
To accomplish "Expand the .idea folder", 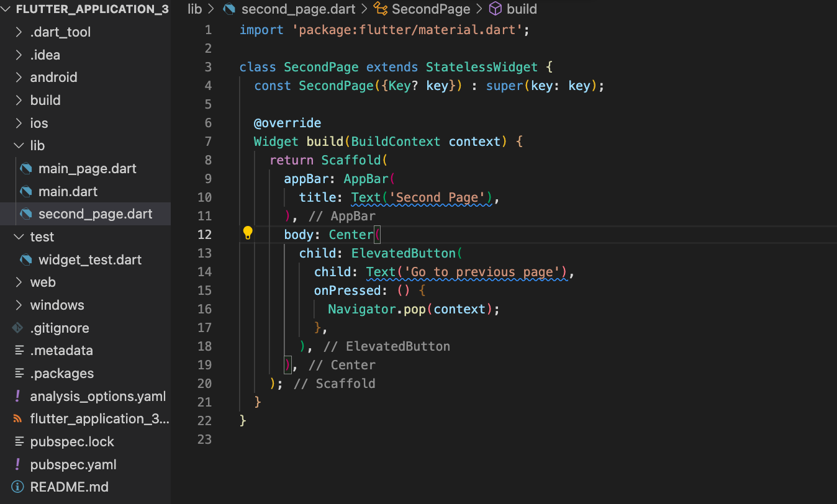I will pyautogui.click(x=19, y=55).
